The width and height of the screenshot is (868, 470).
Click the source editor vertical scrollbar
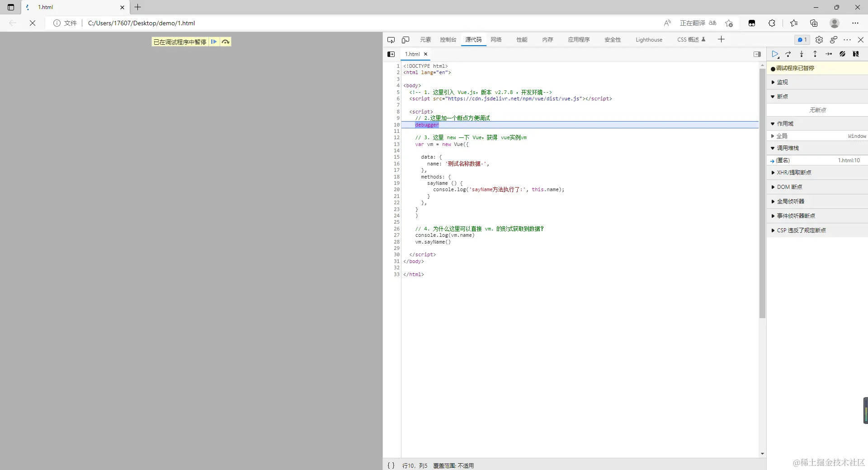762,193
